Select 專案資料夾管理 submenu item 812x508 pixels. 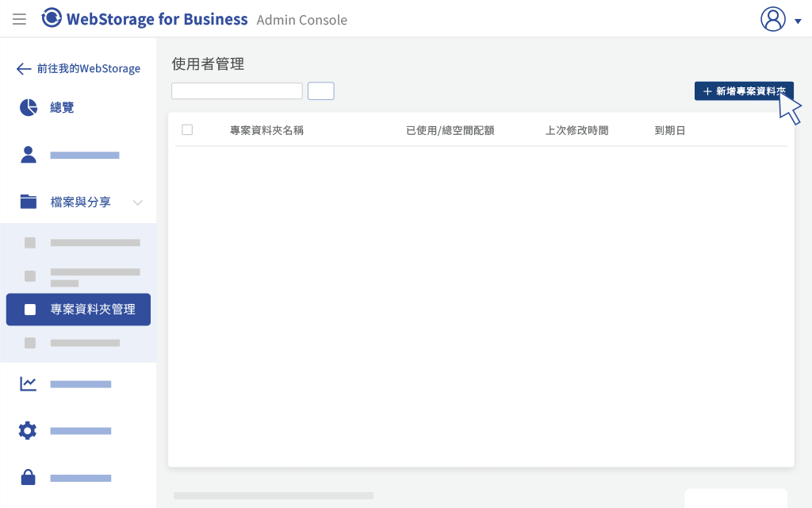coord(79,310)
